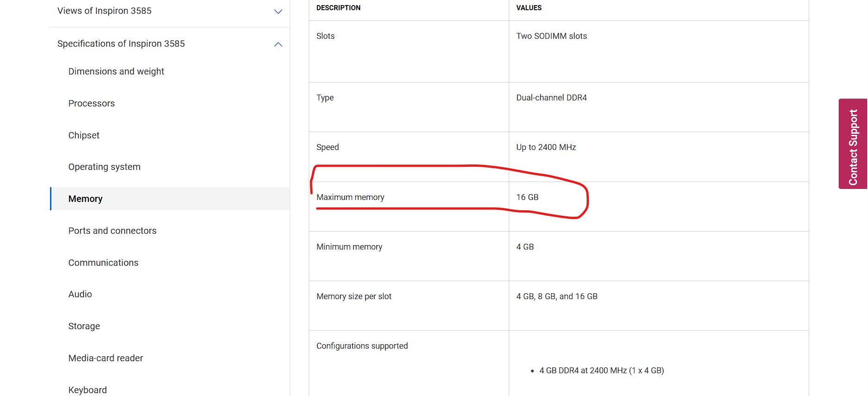Click the Type row label

325,98
